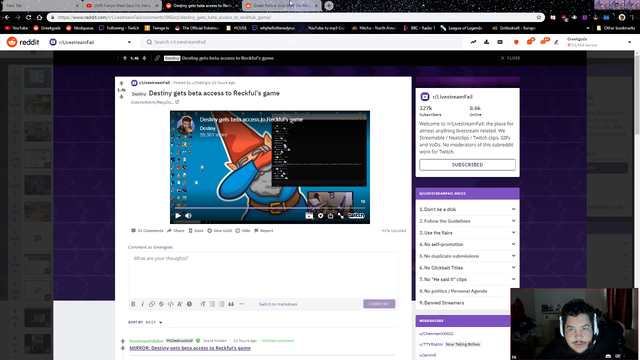This screenshot has width=640, height=360.
Task: Share the clip from the player controls
Action: point(331,216)
